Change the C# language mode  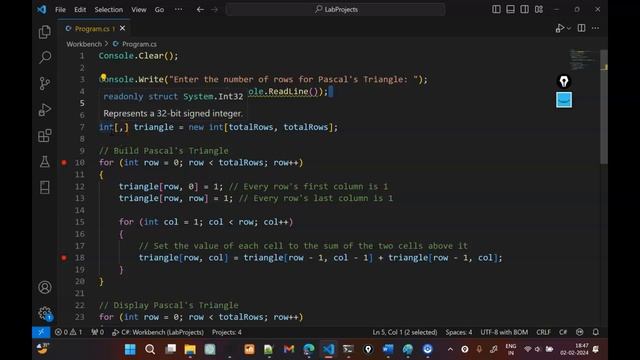pyautogui.click(x=563, y=332)
